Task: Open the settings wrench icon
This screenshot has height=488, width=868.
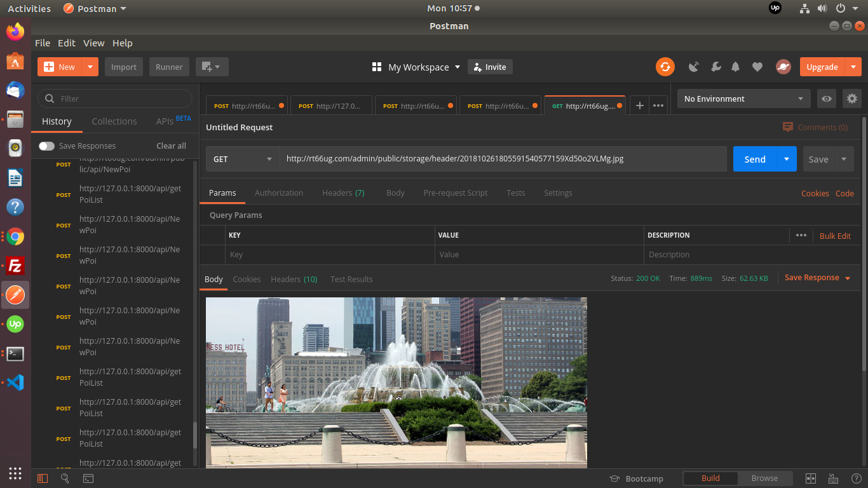Action: click(715, 67)
